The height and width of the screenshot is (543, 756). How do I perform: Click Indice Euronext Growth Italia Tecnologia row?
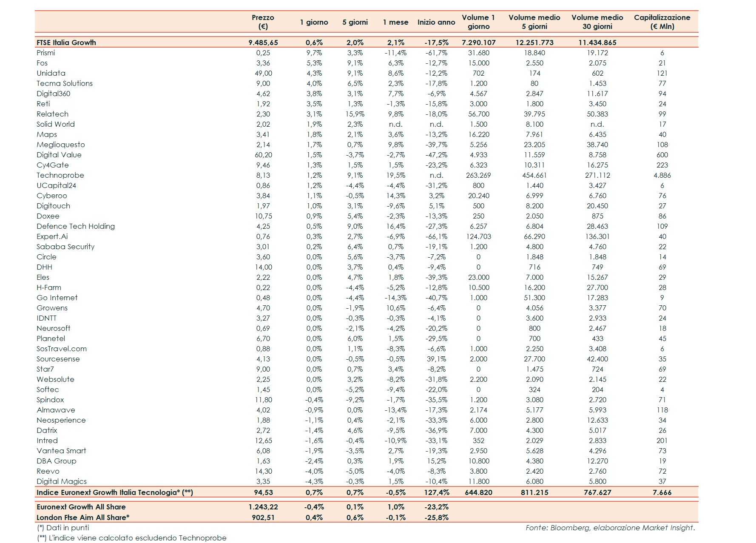(367, 492)
